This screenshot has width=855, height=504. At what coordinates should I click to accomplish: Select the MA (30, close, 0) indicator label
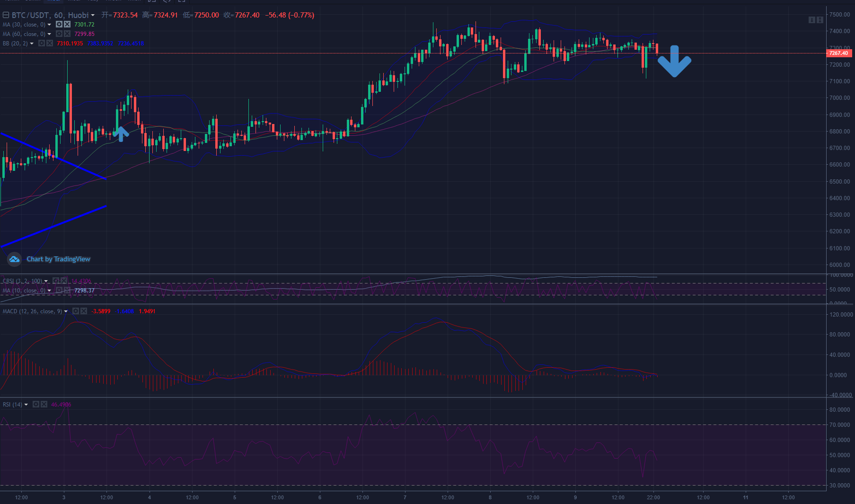click(24, 25)
